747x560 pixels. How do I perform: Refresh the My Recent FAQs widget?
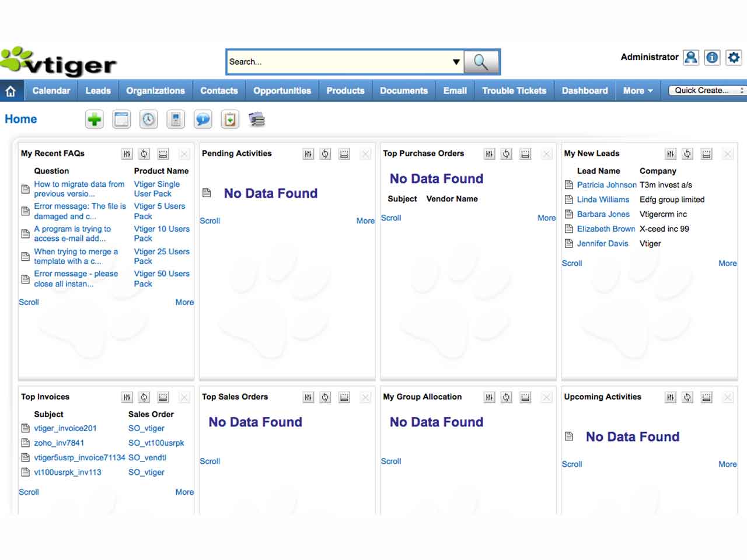[144, 154]
